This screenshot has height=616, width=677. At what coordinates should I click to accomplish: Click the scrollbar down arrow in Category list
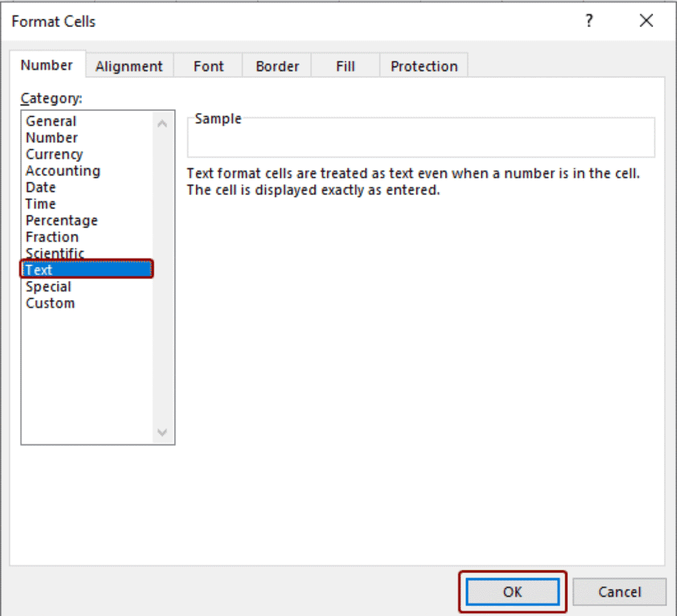[x=162, y=432]
